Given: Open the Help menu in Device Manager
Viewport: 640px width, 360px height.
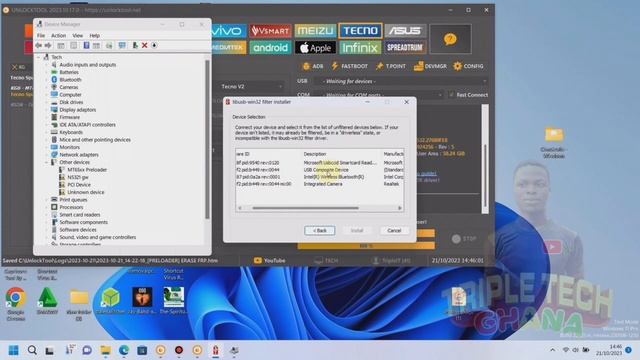Looking at the screenshot, I should pos(94,36).
